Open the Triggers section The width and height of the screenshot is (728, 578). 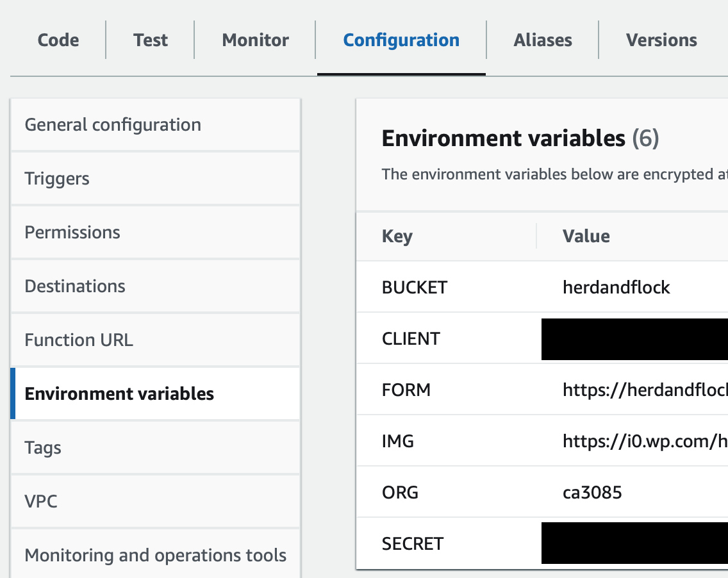click(x=57, y=178)
